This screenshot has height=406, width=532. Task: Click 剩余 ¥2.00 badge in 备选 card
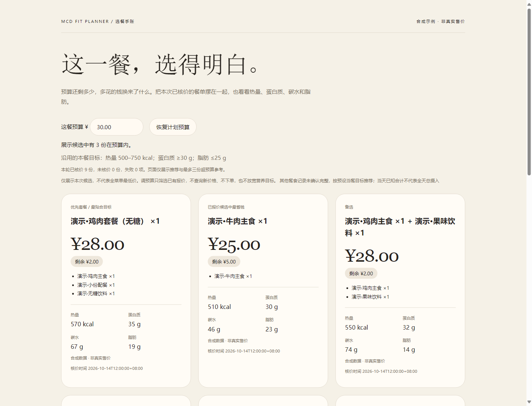point(361,273)
